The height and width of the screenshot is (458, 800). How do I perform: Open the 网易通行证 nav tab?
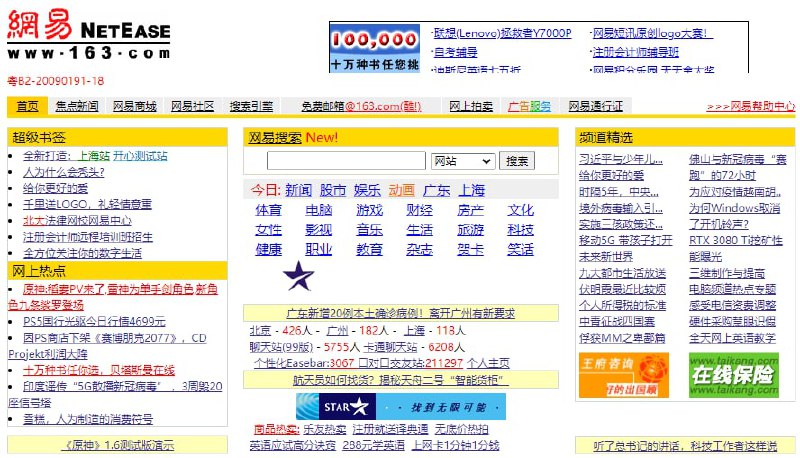(x=595, y=106)
